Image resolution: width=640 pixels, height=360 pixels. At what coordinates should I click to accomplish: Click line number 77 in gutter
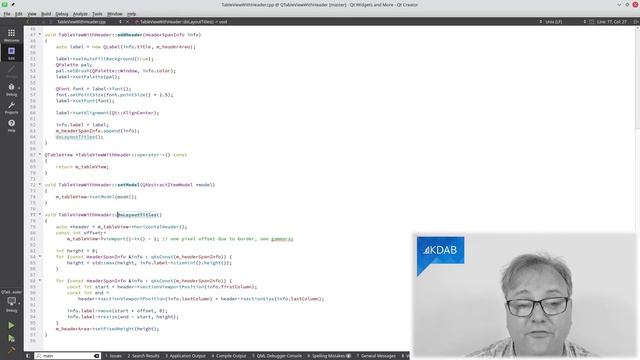[x=33, y=215]
